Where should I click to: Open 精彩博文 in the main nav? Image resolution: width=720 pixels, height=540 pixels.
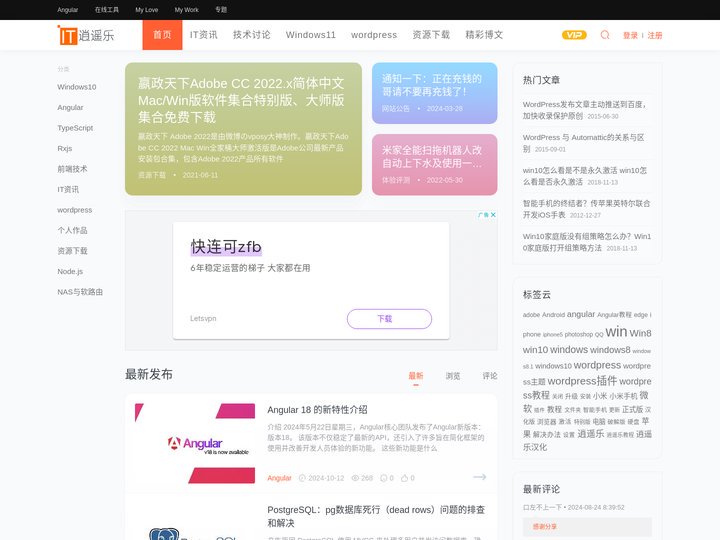[484, 35]
